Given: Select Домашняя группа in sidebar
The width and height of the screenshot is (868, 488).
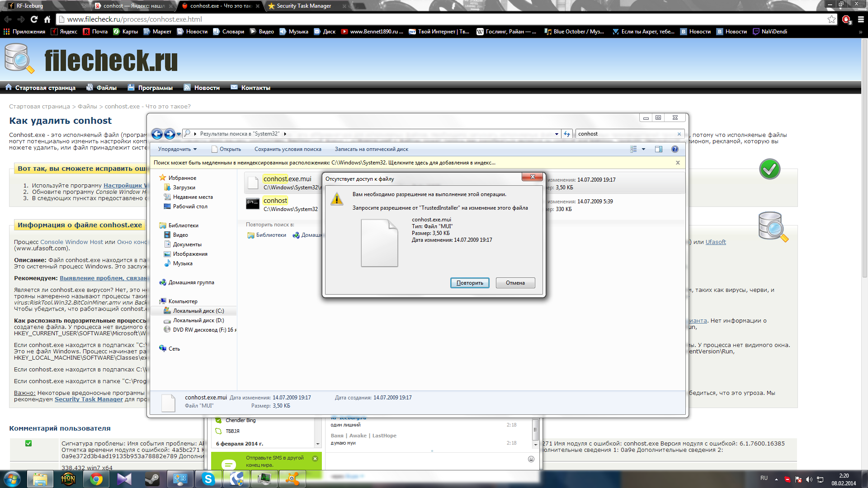Looking at the screenshot, I should [x=191, y=282].
